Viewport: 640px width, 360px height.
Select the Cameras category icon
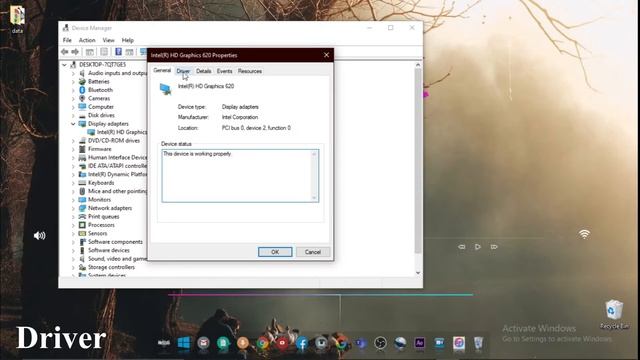[x=82, y=98]
